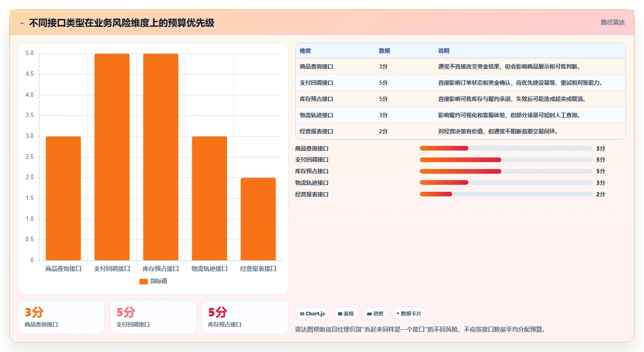Click the 商品查询接口 progress bar
The height and width of the screenshot is (352, 644).
(x=506, y=148)
